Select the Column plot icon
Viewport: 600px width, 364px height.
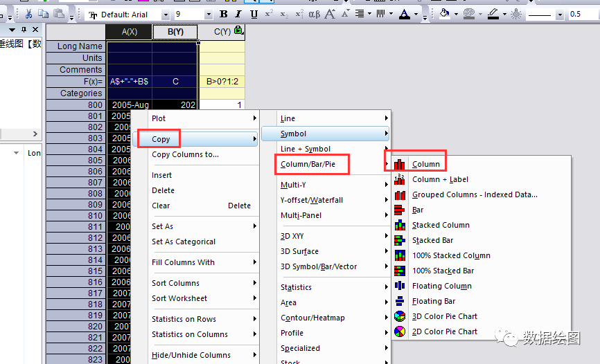coord(400,164)
